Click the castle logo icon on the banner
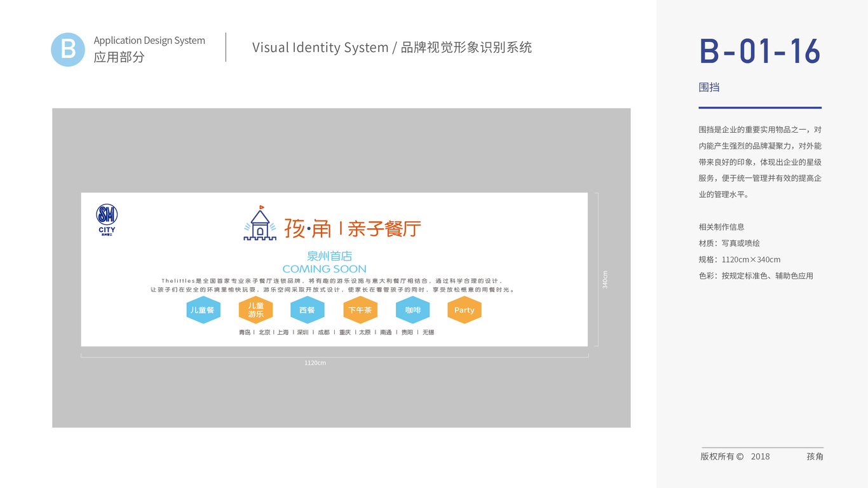Viewport: 868px width, 488px height. click(260, 223)
